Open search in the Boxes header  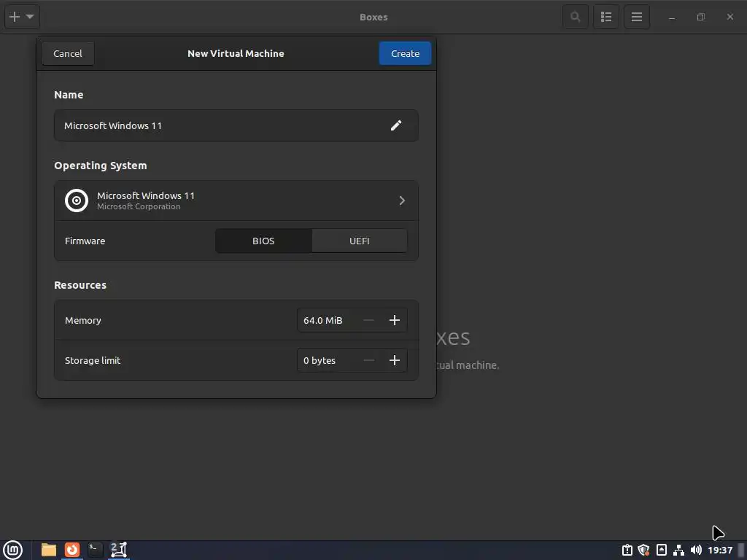pos(576,17)
